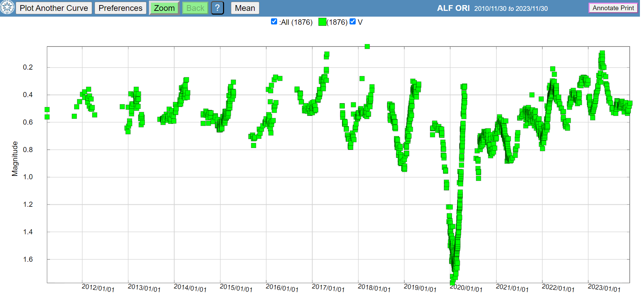The width and height of the screenshot is (644, 294).
Task: Uncheck the All (1876) checkbox
Action: tap(274, 22)
